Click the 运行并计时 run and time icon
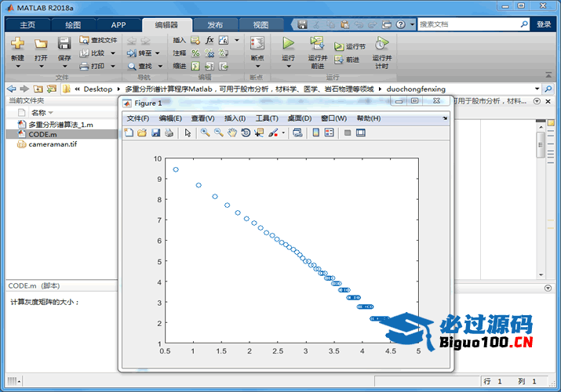Screen dimensions: 561x392 381,43
